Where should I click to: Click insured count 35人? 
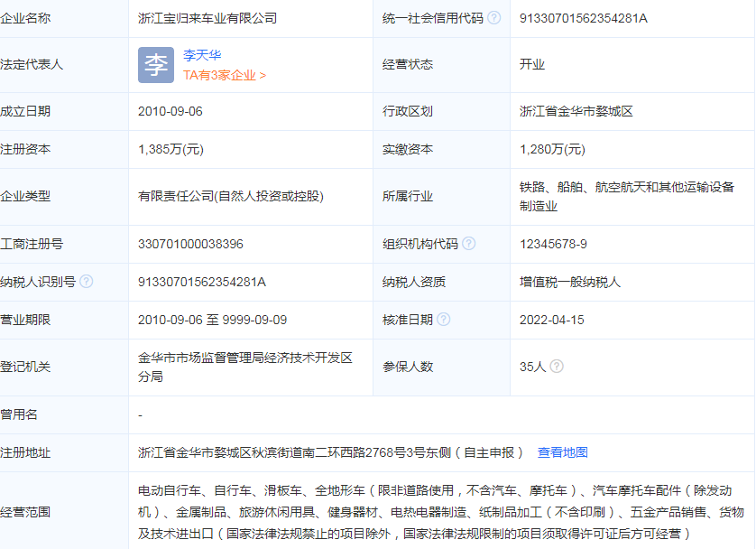533,367
